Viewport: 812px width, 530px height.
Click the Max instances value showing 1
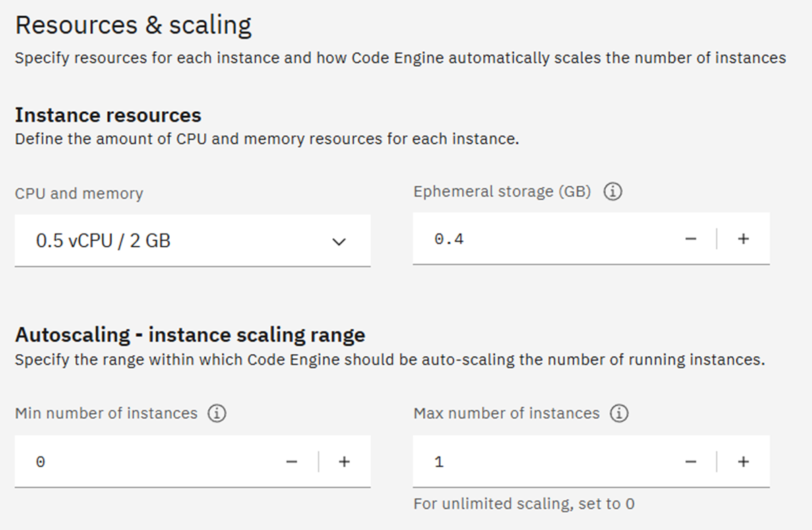439,461
